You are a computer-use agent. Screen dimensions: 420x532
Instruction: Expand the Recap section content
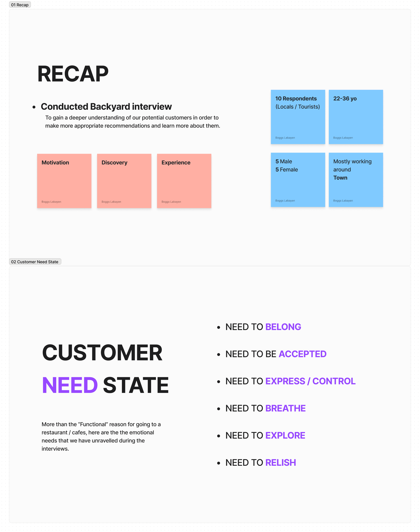pos(19,5)
